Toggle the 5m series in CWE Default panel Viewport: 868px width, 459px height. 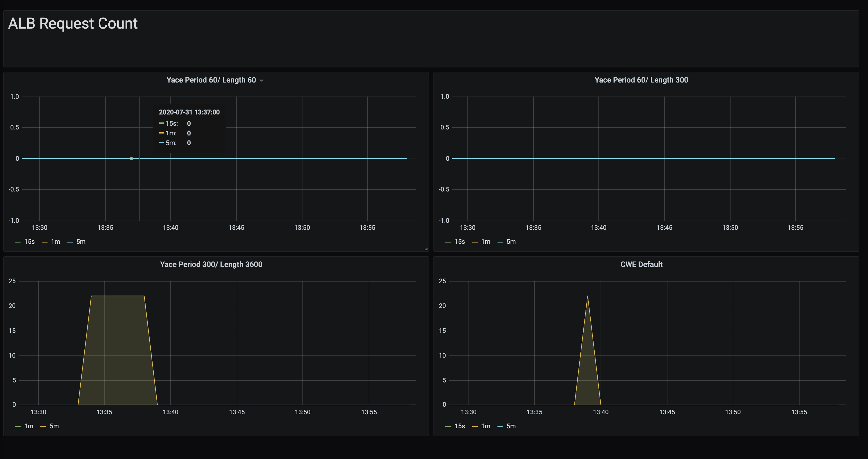click(511, 426)
